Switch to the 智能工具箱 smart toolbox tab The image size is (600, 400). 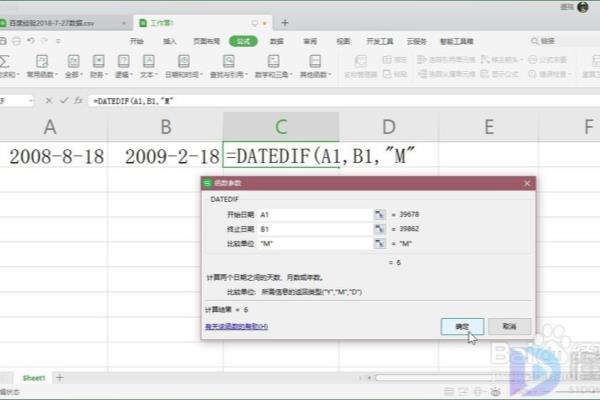click(457, 41)
